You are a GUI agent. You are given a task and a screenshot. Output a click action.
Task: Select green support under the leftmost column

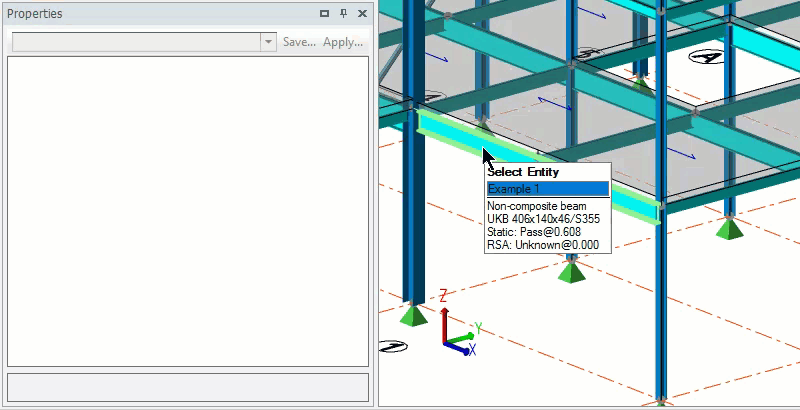[412, 315]
